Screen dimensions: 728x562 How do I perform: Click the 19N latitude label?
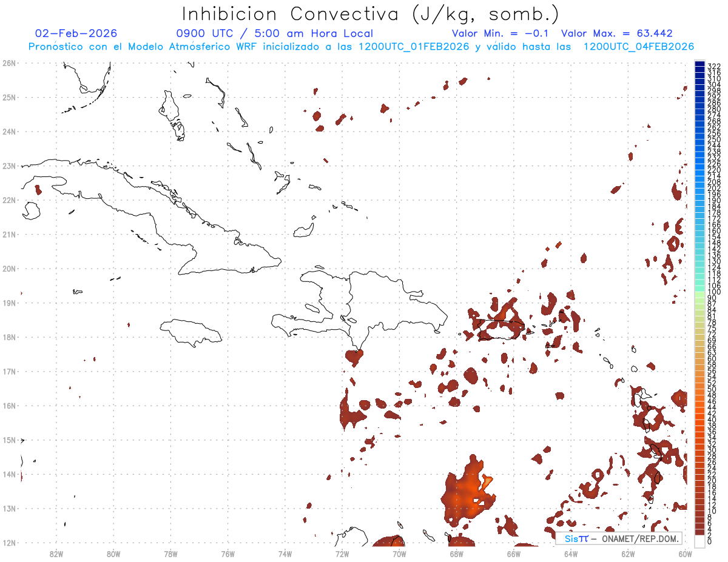pos(8,303)
